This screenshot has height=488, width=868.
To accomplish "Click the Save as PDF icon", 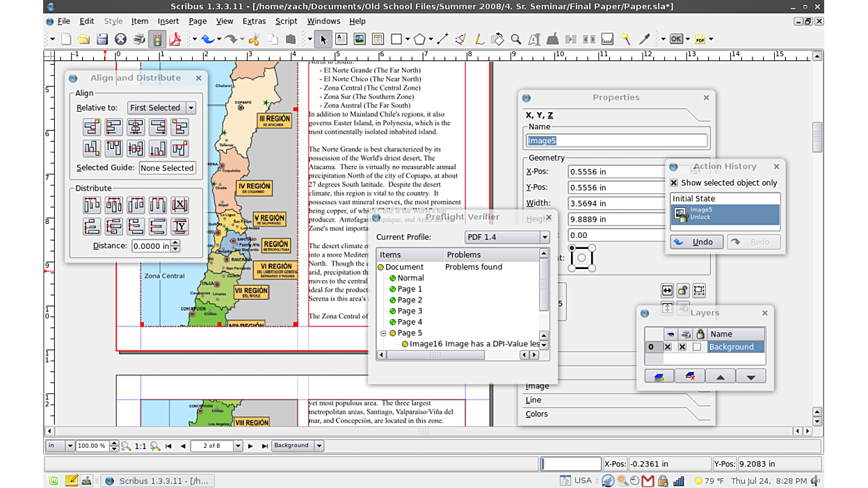I will (x=175, y=39).
